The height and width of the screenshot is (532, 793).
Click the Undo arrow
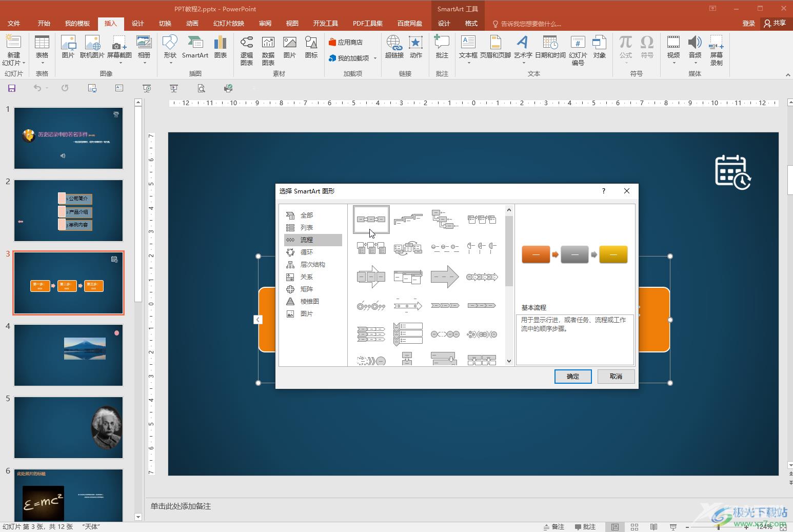click(37, 88)
